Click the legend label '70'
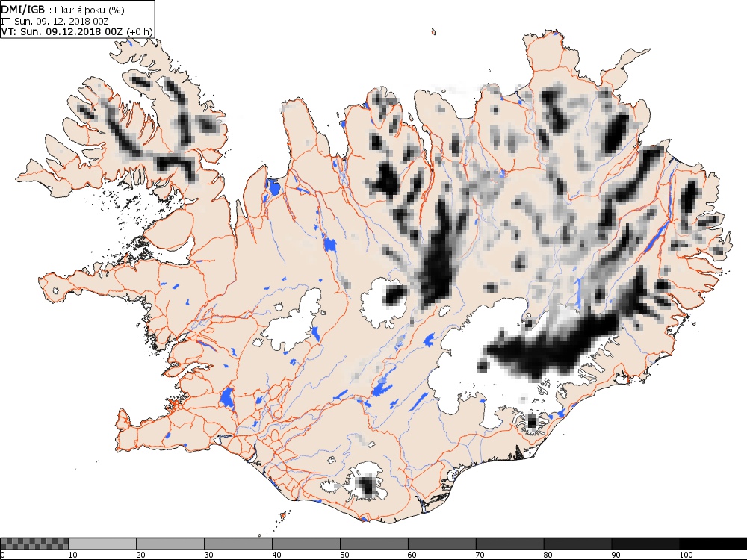 (x=480, y=555)
